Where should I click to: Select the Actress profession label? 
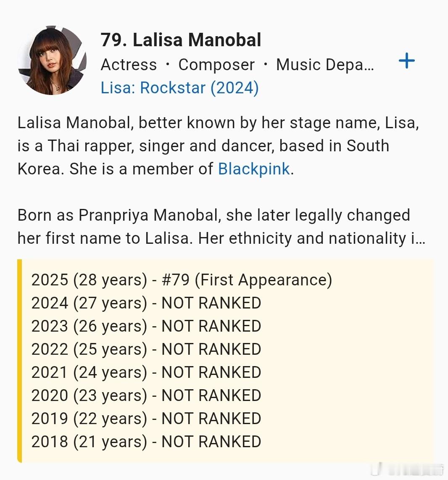129,65
